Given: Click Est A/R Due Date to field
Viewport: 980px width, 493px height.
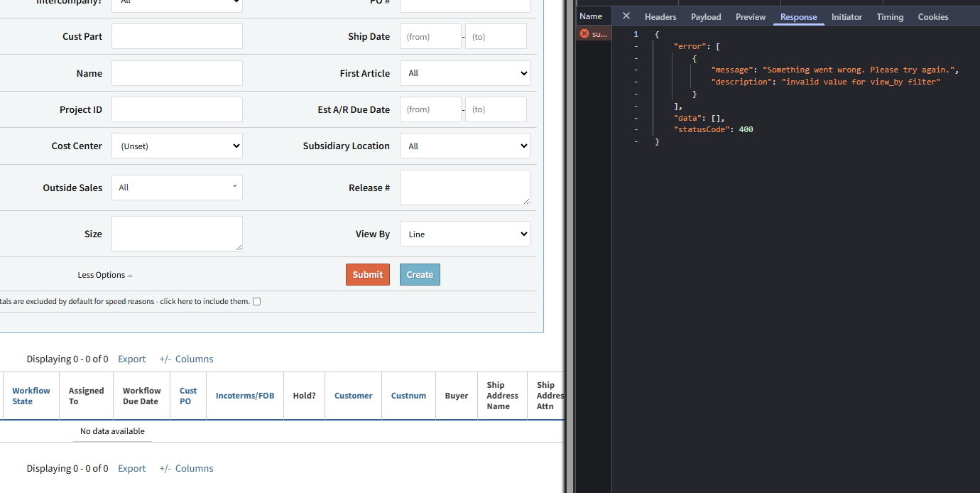Looking at the screenshot, I should click(x=496, y=109).
